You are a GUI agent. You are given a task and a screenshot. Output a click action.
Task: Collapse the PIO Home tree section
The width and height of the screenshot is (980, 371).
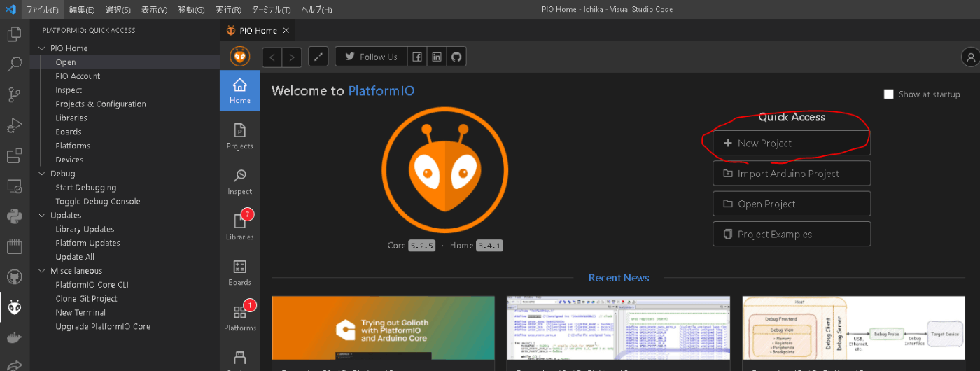[x=42, y=48]
